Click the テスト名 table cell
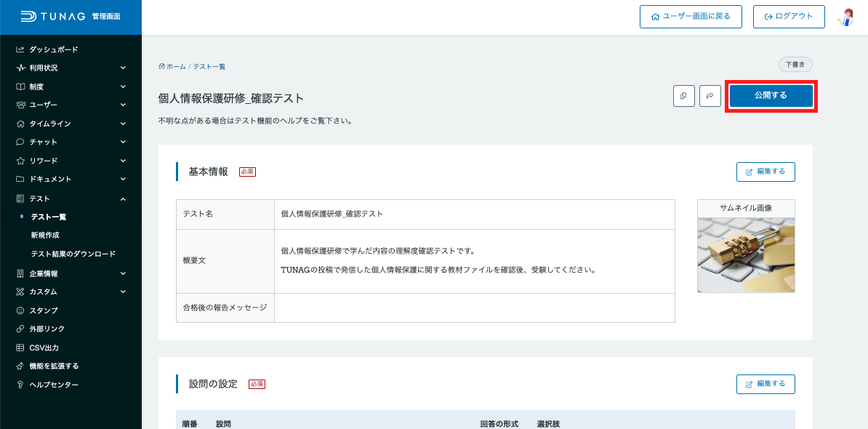The height and width of the screenshot is (429, 868). (x=225, y=214)
